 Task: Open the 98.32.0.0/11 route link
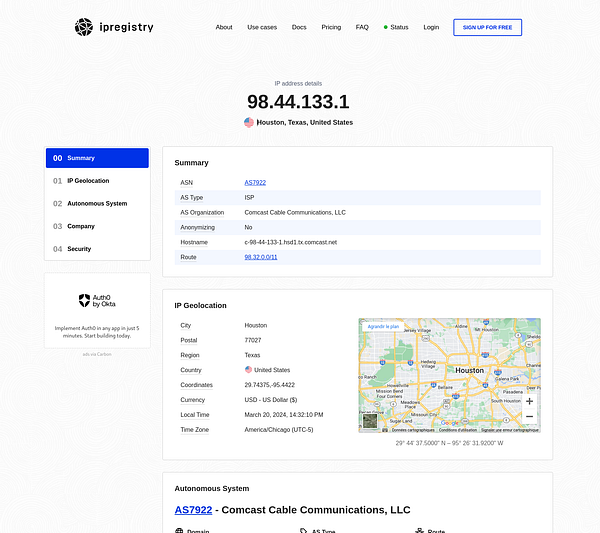coord(261,257)
